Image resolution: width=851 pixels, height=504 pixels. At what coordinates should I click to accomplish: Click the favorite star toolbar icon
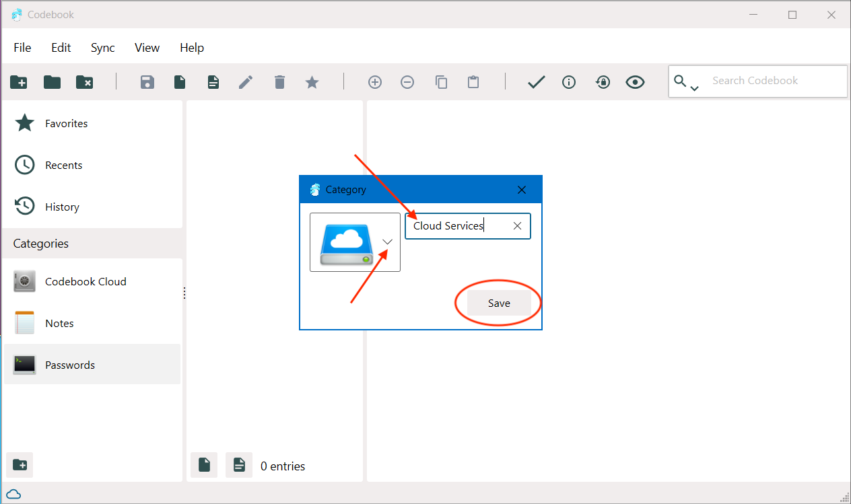pos(312,82)
